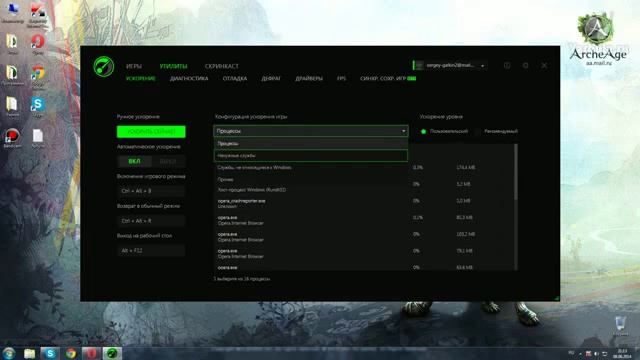Open the settings gear icon
Image resolution: width=640 pixels, height=360 pixels.
(526, 65)
